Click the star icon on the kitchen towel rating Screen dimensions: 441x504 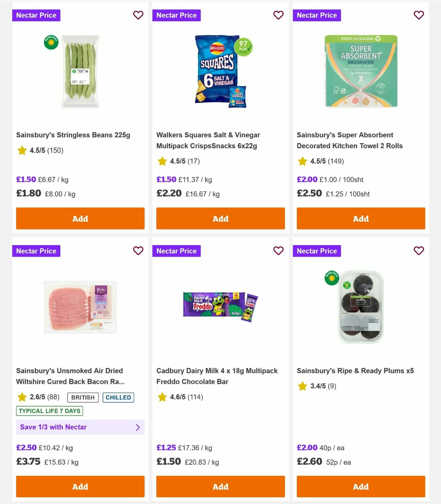click(x=302, y=161)
